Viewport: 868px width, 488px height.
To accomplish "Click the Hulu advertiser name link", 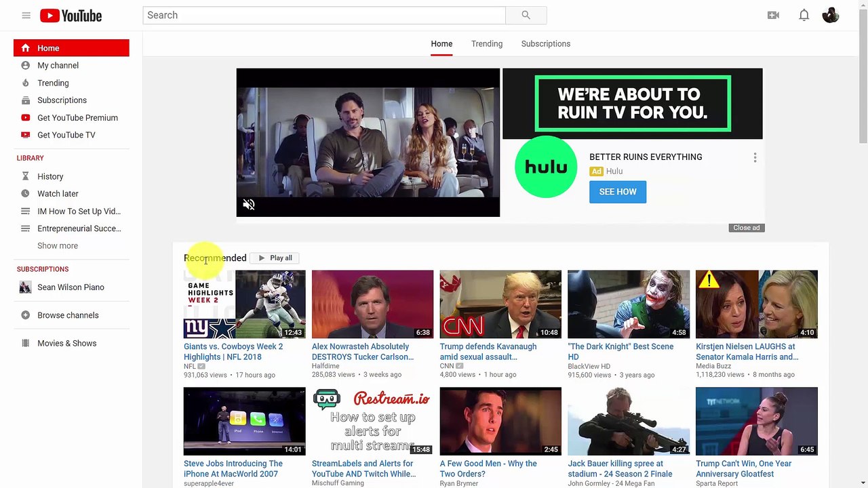I will 614,171.
